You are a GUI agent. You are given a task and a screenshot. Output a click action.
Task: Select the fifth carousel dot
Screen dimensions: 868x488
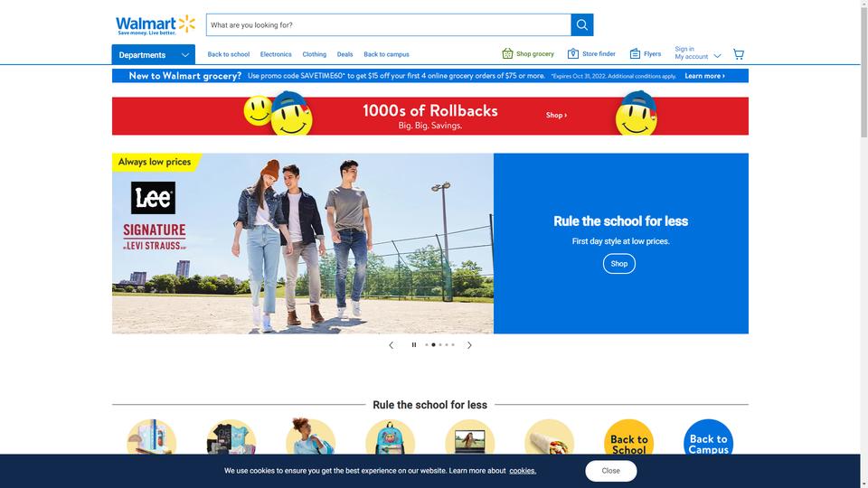tap(453, 344)
